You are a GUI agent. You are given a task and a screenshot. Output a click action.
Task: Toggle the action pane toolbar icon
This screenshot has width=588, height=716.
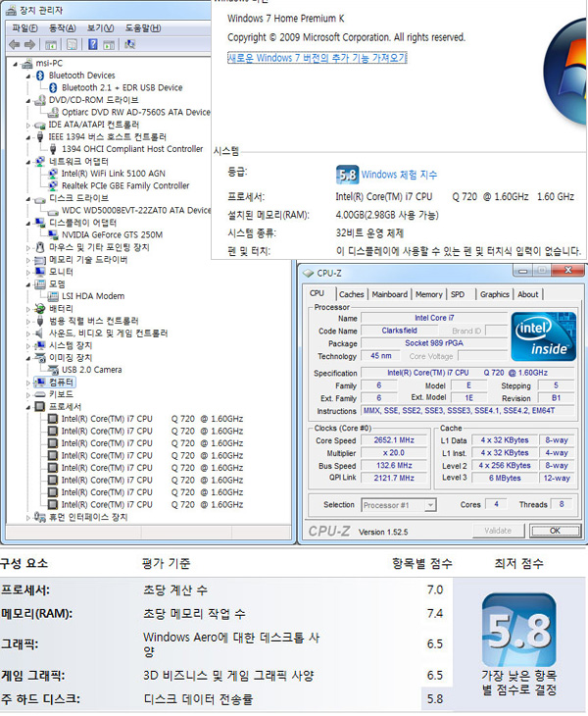point(109,44)
